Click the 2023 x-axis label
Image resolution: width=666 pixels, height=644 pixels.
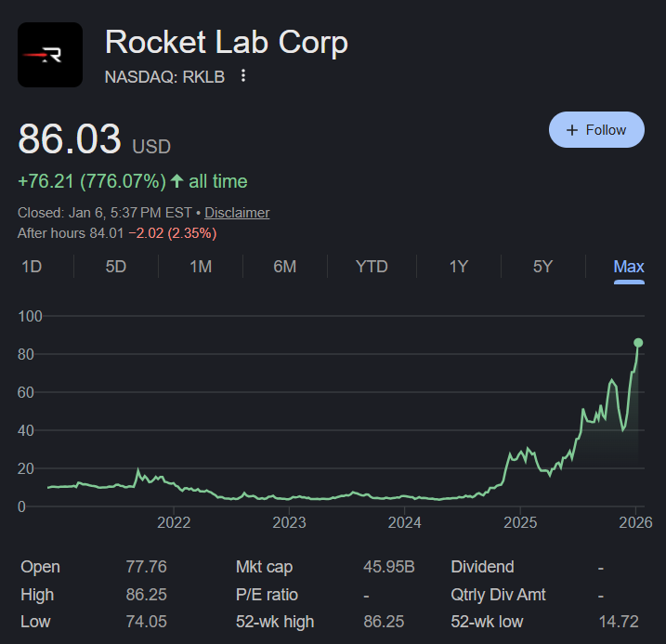click(289, 522)
